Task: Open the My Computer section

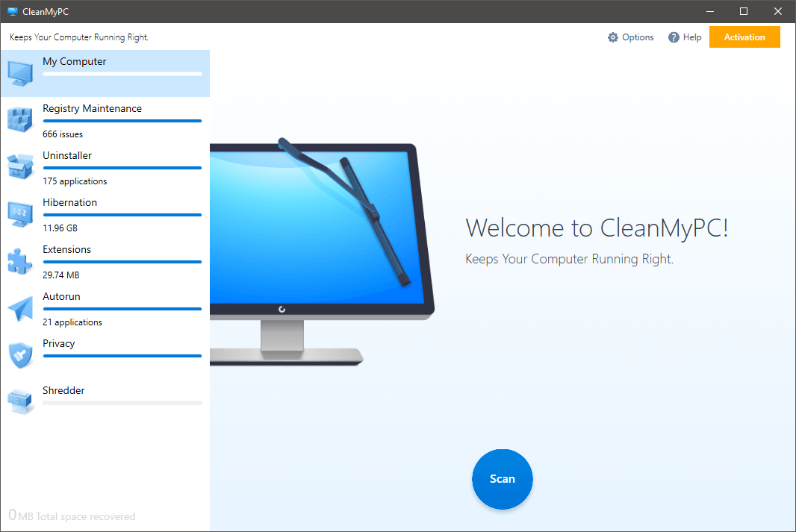Action: click(105, 73)
